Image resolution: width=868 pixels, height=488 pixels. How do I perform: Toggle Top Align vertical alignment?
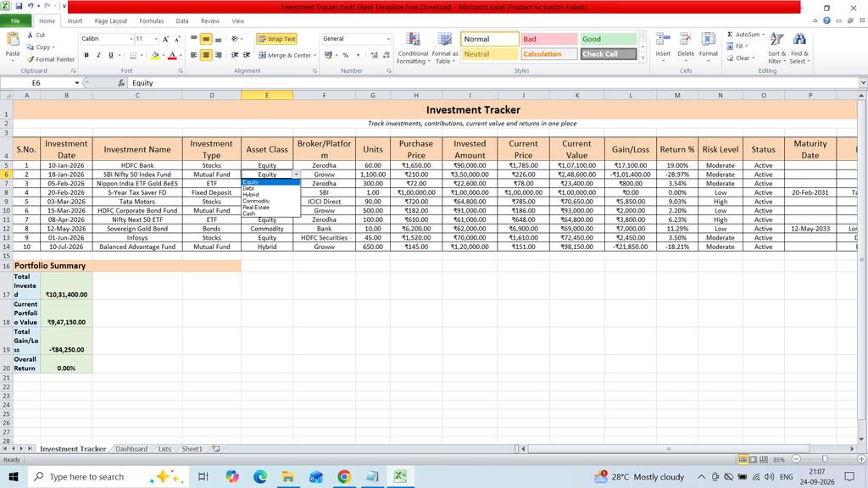click(194, 39)
